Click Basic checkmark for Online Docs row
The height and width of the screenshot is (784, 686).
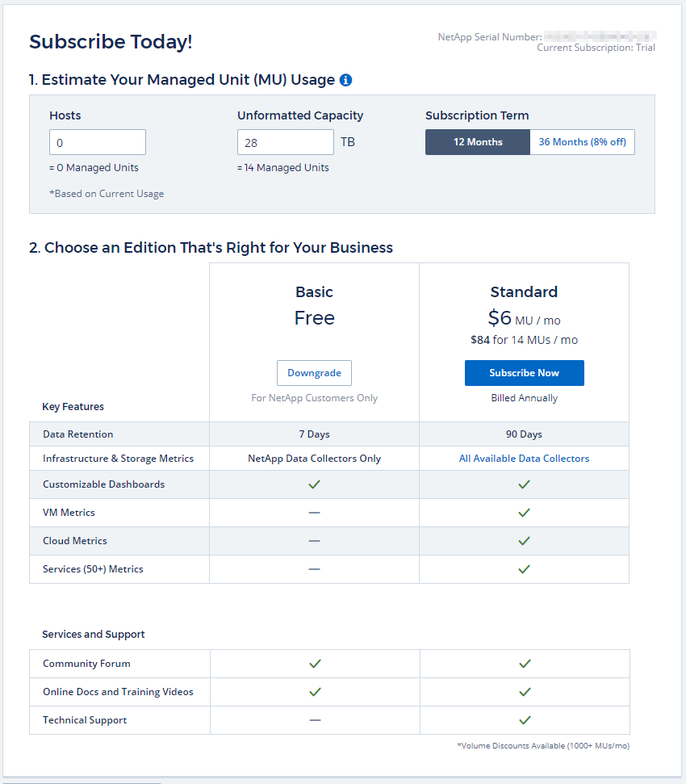click(x=315, y=692)
